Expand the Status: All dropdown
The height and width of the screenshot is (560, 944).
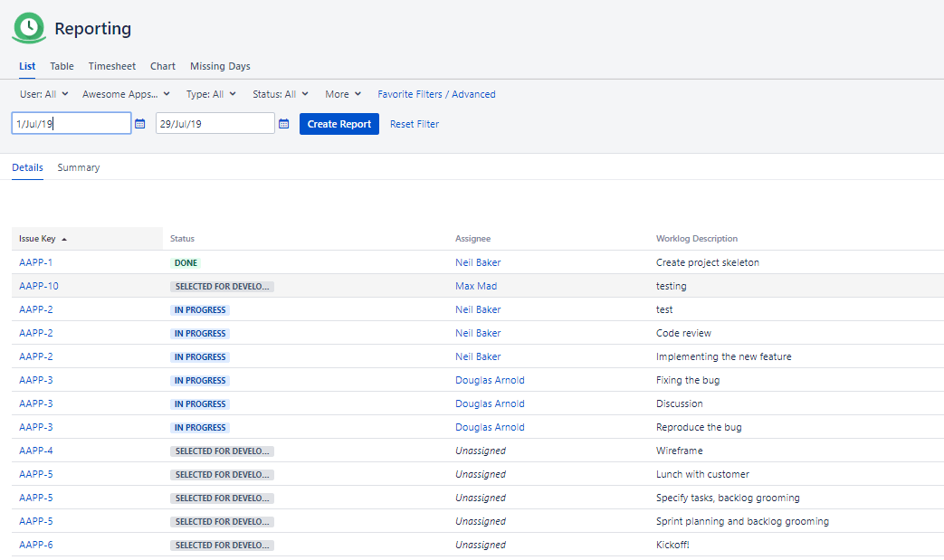pos(281,94)
